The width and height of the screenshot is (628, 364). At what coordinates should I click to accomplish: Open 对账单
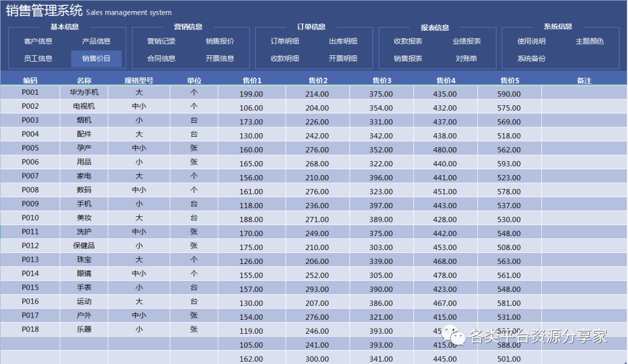[x=466, y=59]
